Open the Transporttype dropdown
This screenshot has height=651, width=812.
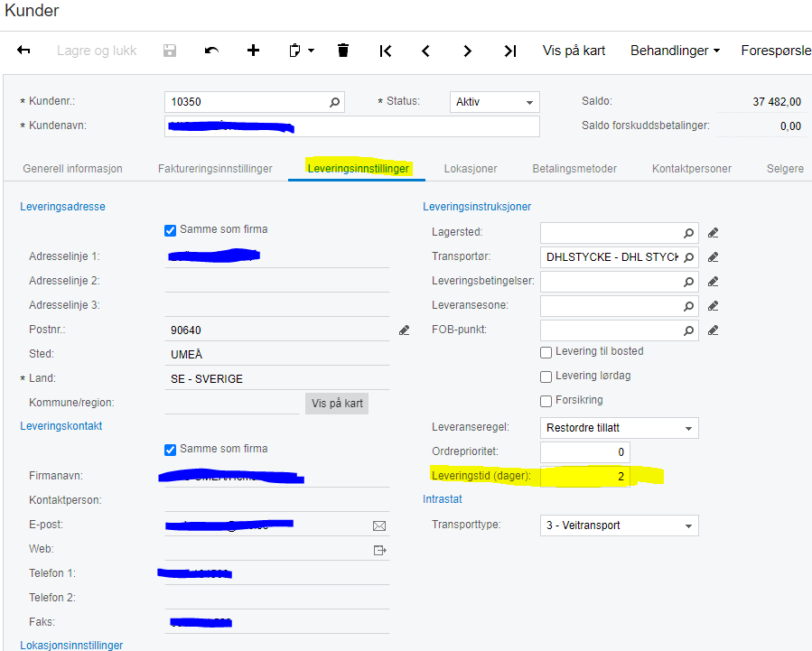[x=620, y=525]
